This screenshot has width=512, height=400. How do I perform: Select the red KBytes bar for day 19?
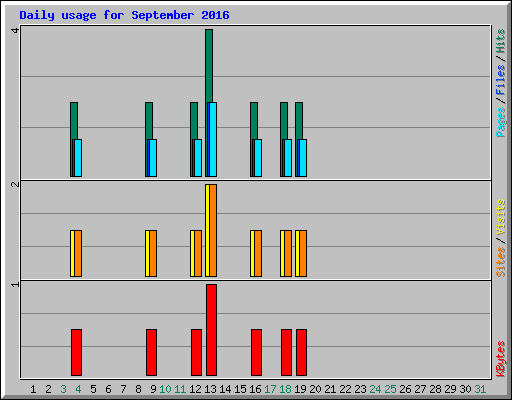click(x=301, y=352)
